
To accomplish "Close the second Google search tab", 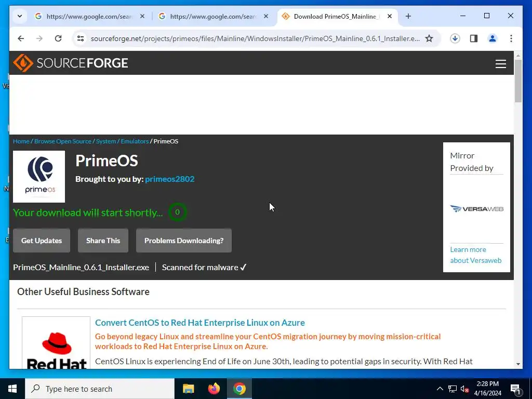I will coord(265,16).
